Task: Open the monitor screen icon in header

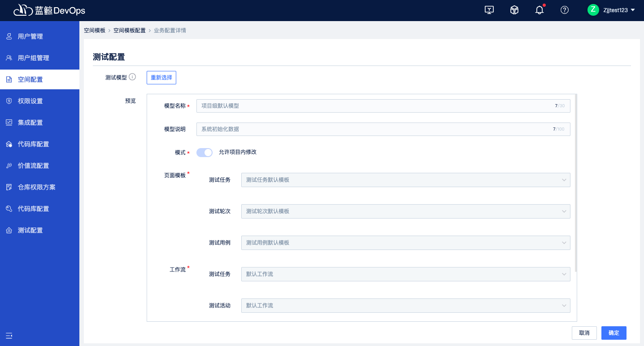Action: 489,10
